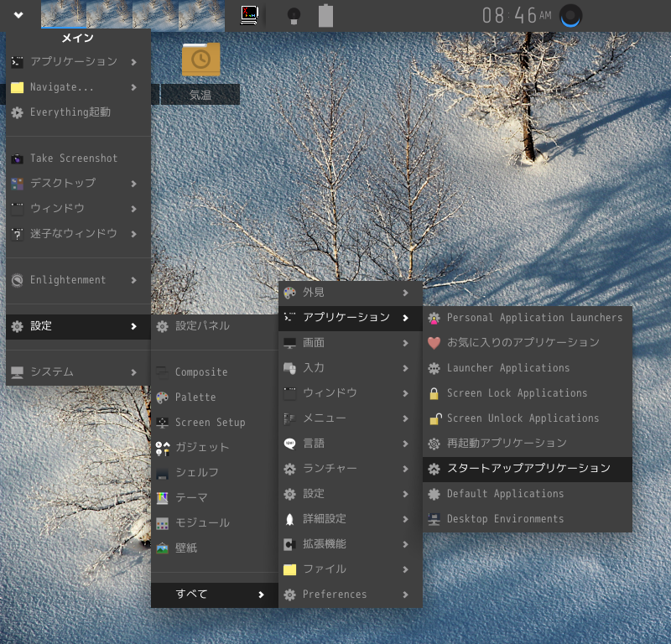Click the camera icon next to Take Screenshot
Screen dimensions: 671x644
tap(17, 158)
